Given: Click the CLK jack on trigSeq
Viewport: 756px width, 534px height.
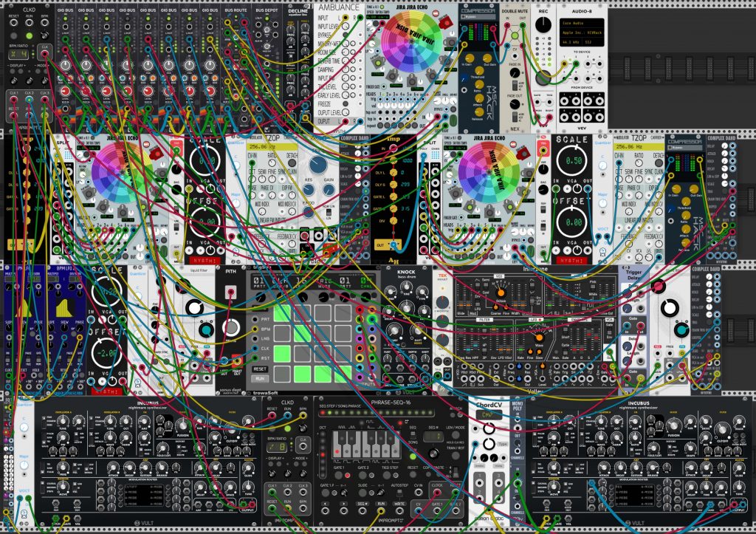Looking at the screenshot, I should (x=255, y=349).
